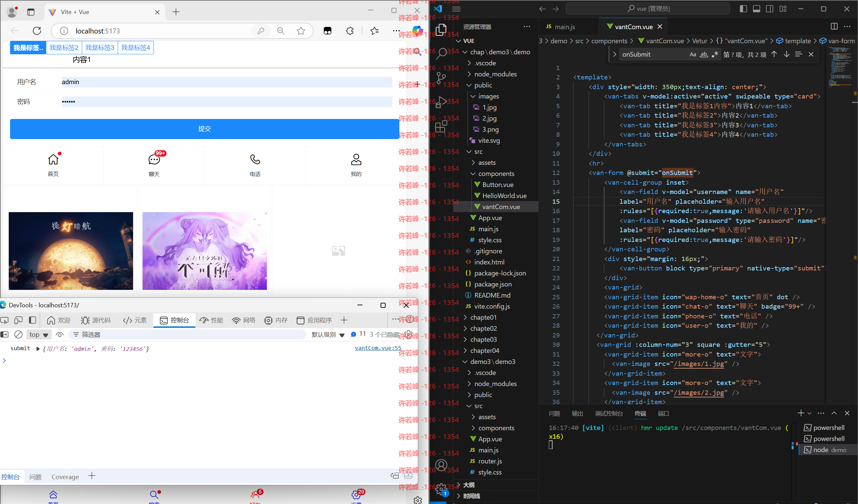Clear the DevTools console
Viewport: 858px width, 504px height.
point(18,334)
